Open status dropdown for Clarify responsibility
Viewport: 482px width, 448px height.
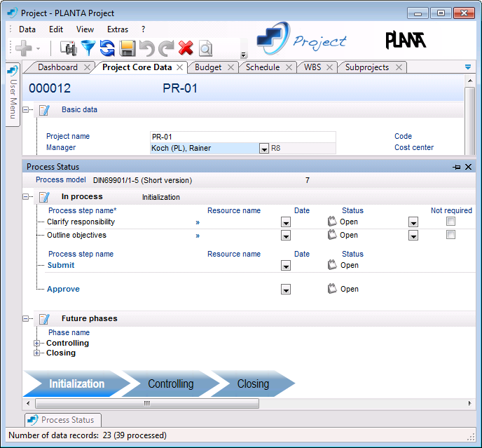(x=413, y=222)
